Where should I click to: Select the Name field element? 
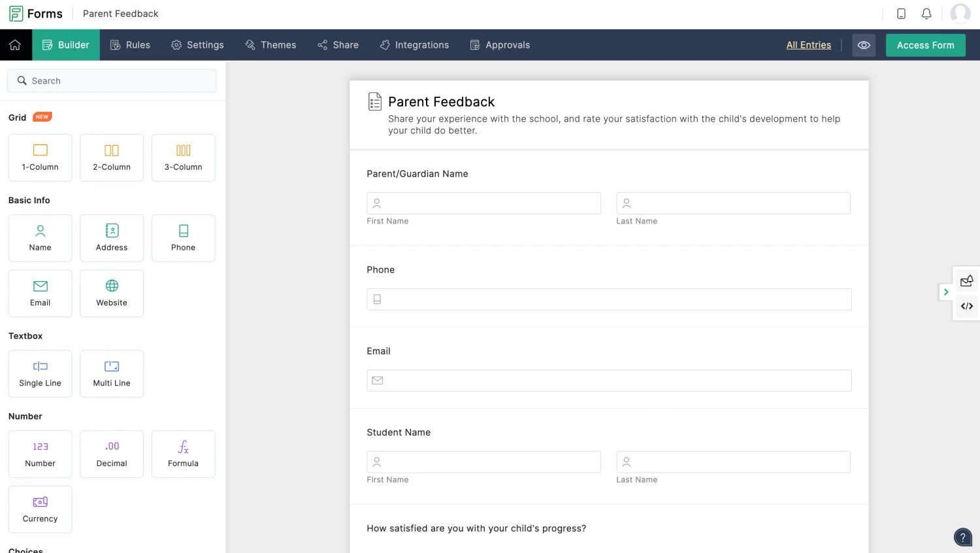click(40, 237)
